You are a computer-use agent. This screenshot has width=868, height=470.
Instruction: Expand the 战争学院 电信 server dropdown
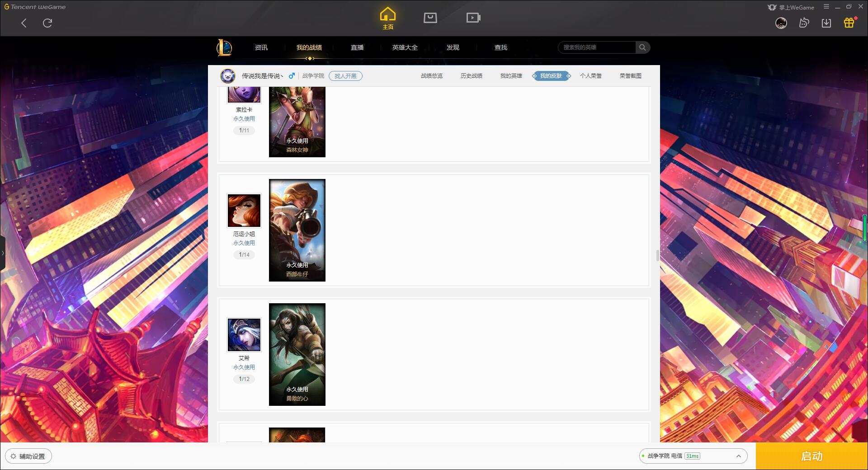pyautogui.click(x=693, y=456)
